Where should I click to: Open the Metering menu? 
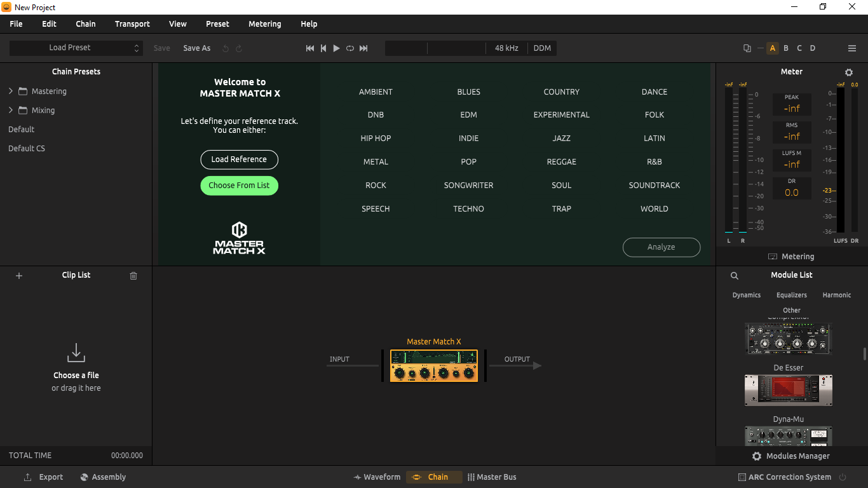click(x=265, y=24)
